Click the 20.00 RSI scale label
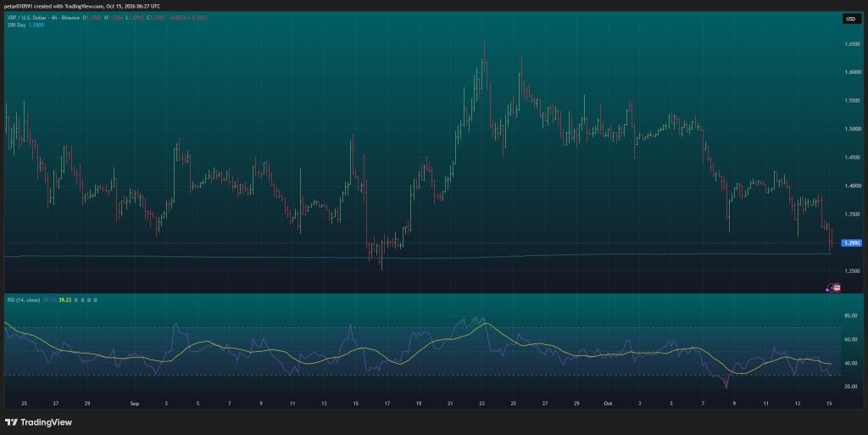This screenshot has width=868, height=435. click(851, 387)
